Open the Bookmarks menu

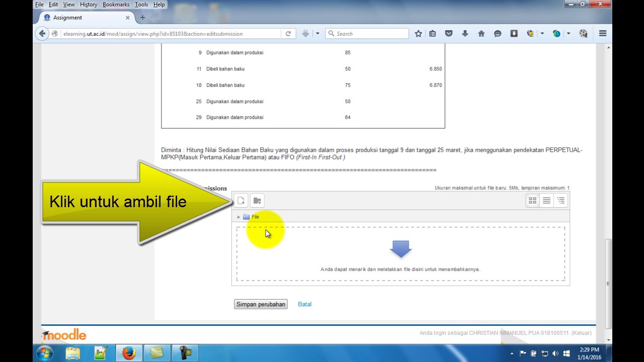pos(116,5)
